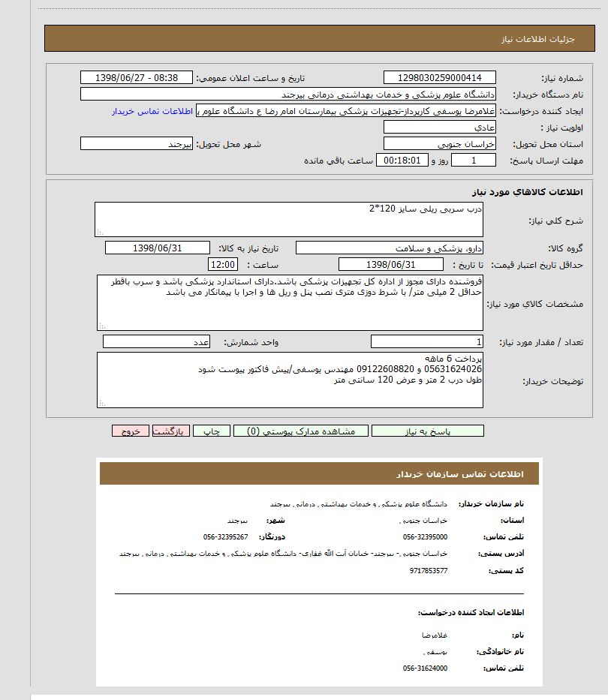Click the واحد شمارش field showing عدد
Image resolution: width=608 pixels, height=700 pixels.
click(156, 342)
